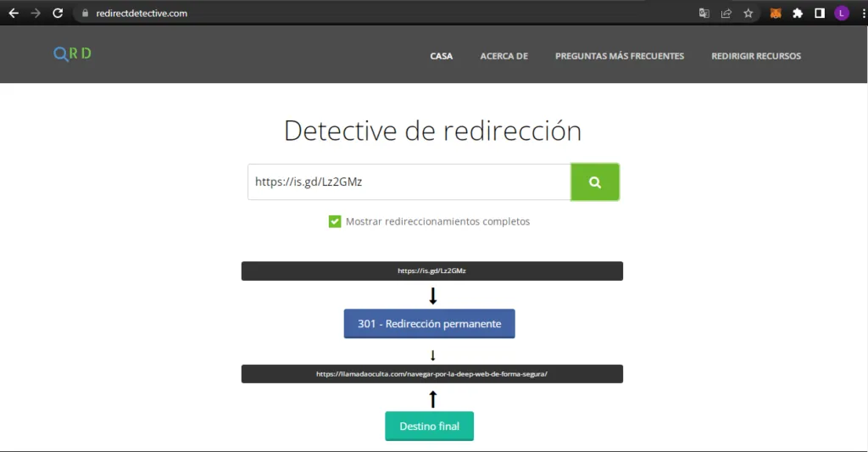Open the CASA menu item
This screenshot has width=868, height=452.
[441, 56]
